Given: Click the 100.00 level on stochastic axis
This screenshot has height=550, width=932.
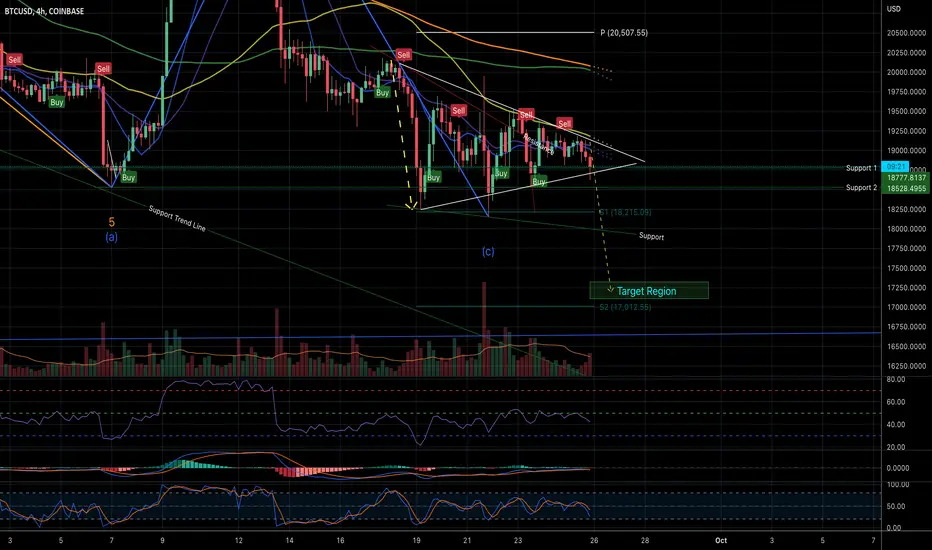Looking at the screenshot, I should pyautogui.click(x=898, y=485).
